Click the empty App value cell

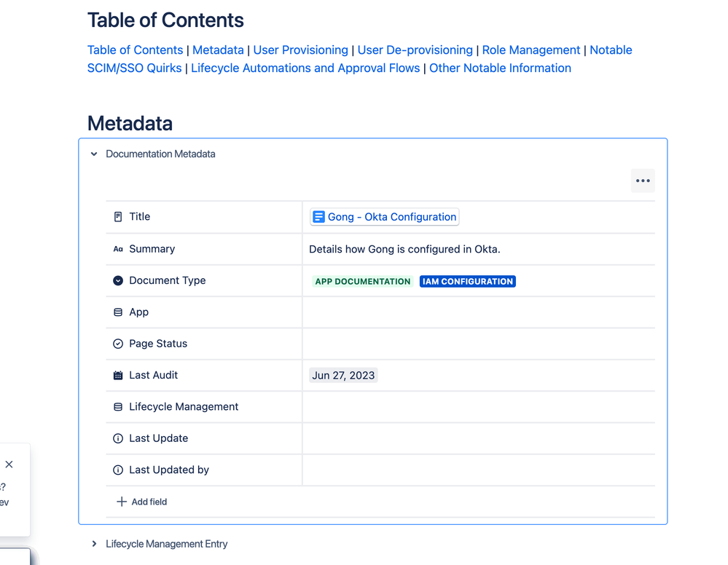click(x=479, y=312)
